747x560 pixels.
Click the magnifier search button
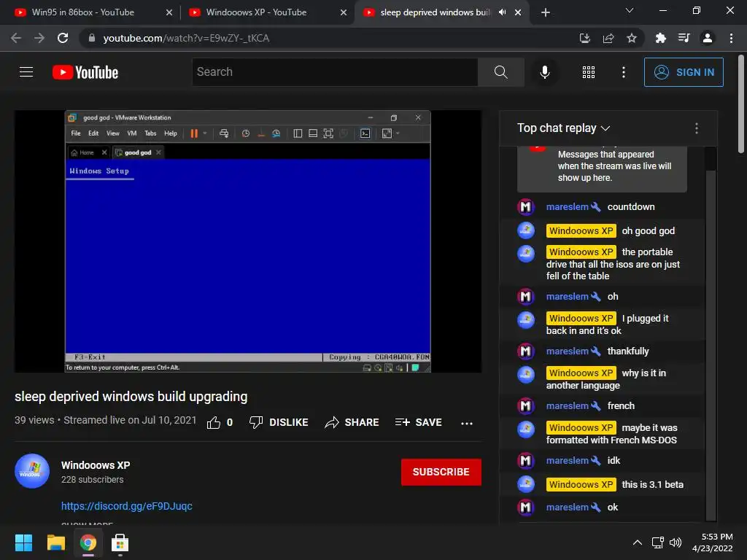[x=500, y=72]
